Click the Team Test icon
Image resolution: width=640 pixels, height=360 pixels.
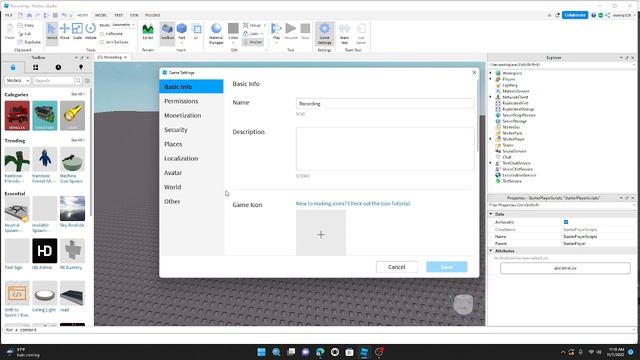(344, 33)
